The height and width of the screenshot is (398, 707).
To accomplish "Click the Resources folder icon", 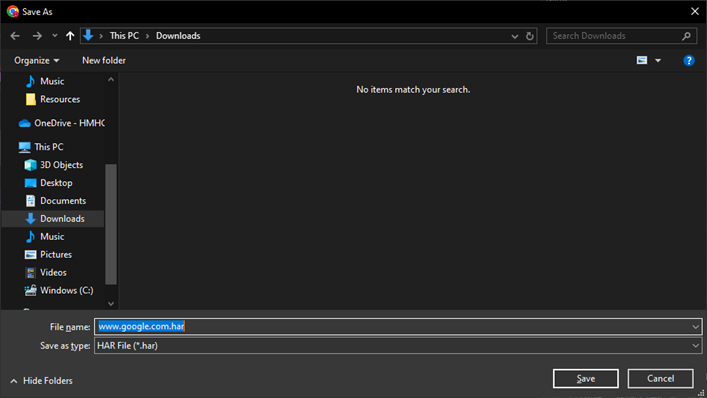I will click(x=30, y=99).
